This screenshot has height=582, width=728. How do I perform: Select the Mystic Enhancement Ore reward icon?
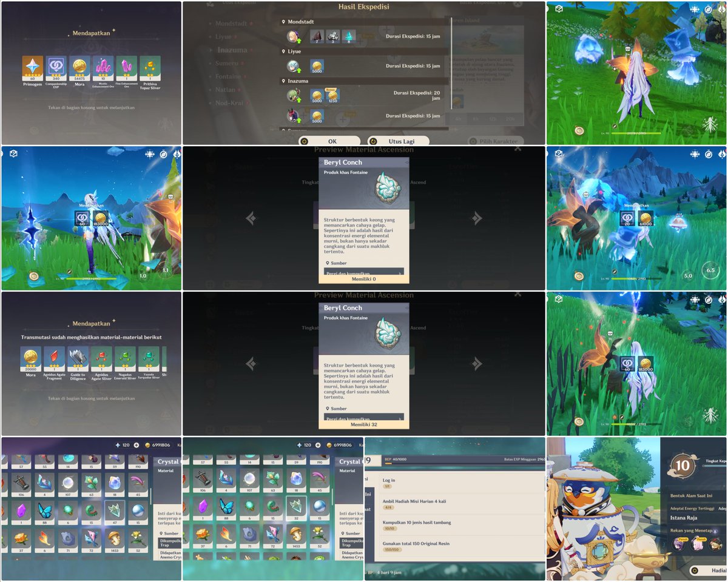(103, 69)
